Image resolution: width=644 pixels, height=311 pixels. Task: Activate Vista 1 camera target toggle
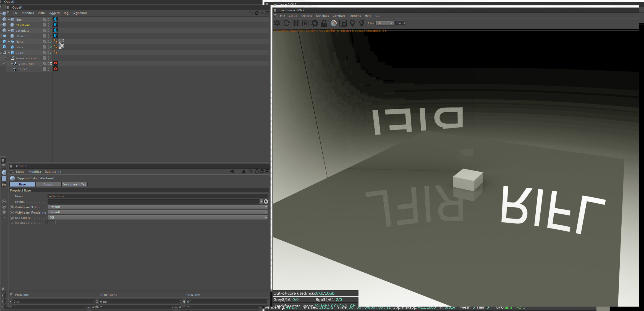tap(51, 69)
